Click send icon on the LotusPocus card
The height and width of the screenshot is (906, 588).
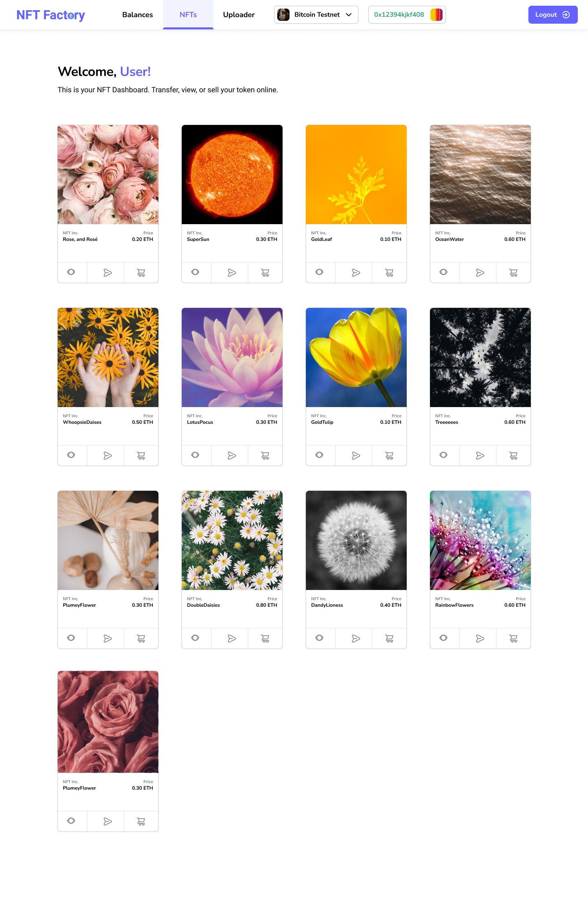[232, 455]
